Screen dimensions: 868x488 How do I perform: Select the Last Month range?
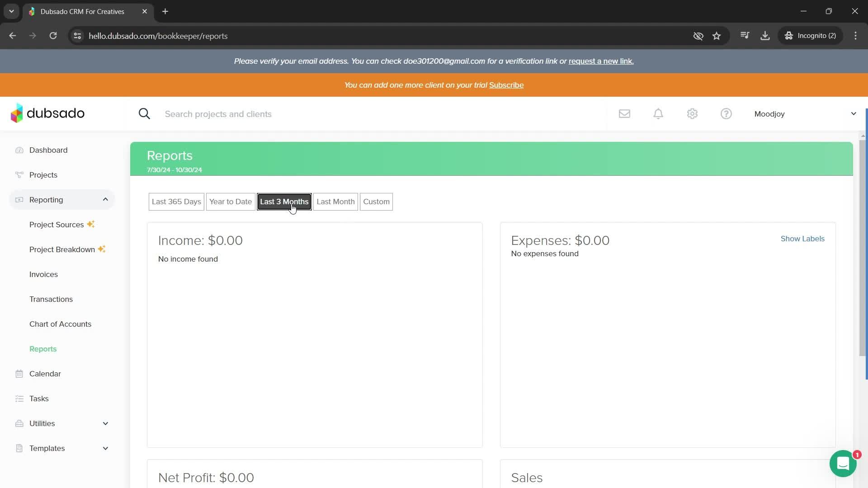pos(335,202)
